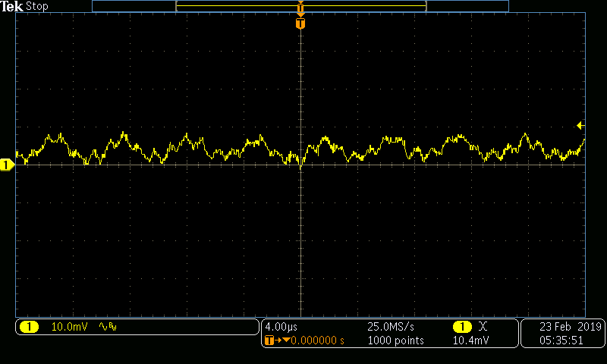Click the 0.000000 s trigger delay value

click(x=317, y=340)
